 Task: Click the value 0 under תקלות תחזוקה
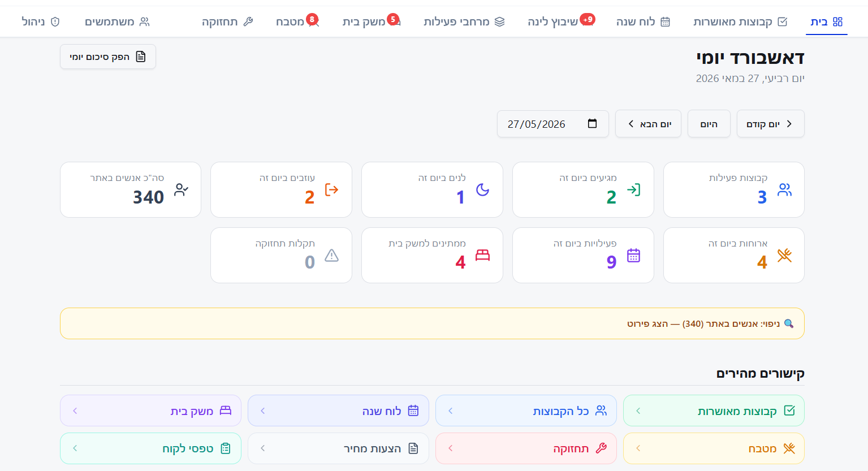[x=310, y=262]
